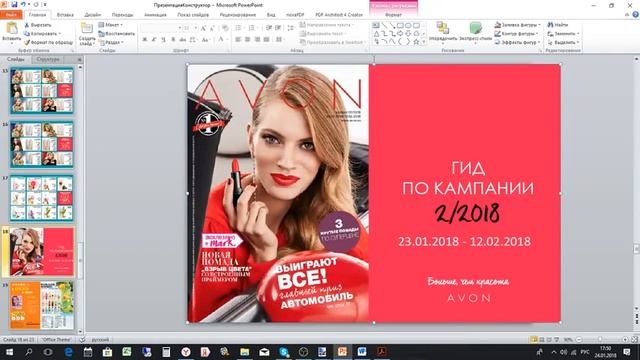Open the Layout (Макет) dropdown
The width and height of the screenshot is (640, 360).
111,25
